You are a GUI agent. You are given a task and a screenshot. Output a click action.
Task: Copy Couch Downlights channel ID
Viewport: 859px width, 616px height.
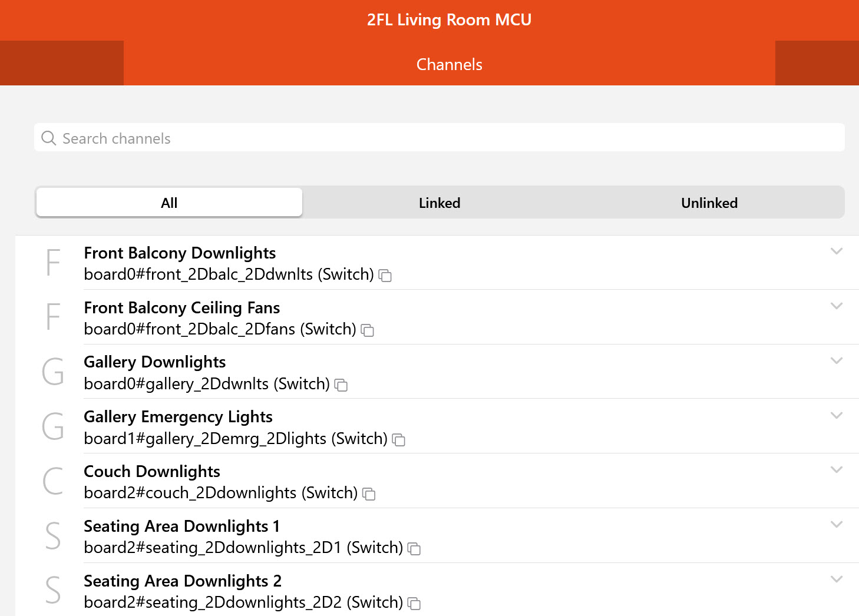click(369, 494)
